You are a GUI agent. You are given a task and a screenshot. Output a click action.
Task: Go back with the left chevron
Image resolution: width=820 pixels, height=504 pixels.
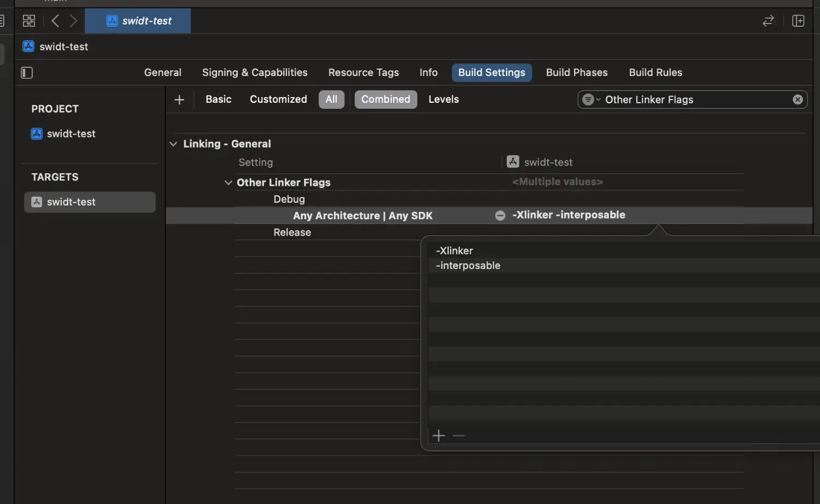(x=55, y=21)
